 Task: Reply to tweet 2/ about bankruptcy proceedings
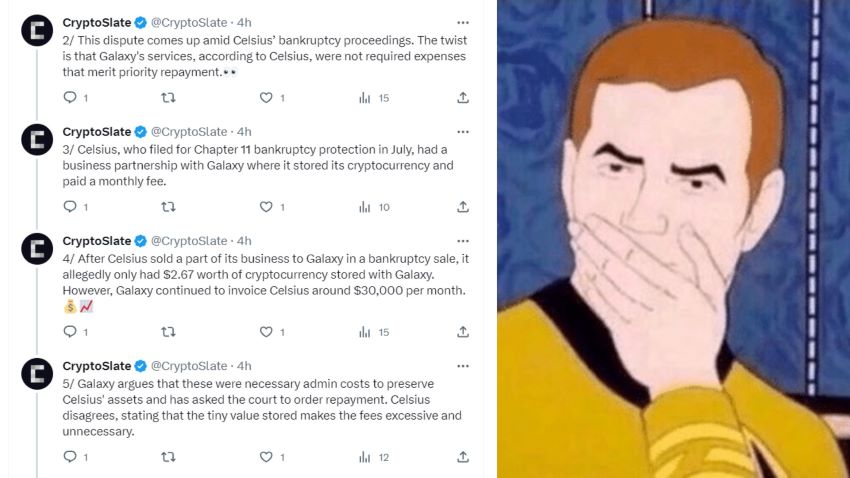coord(70,98)
